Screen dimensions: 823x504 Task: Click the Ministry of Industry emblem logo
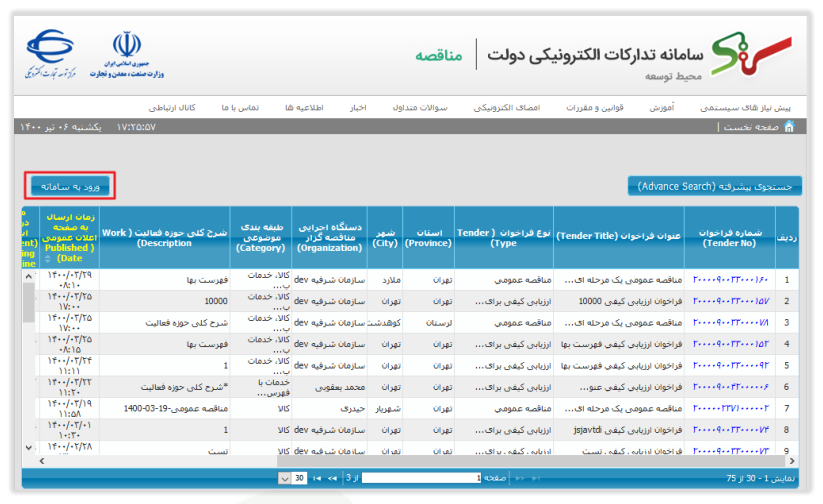[x=126, y=55]
